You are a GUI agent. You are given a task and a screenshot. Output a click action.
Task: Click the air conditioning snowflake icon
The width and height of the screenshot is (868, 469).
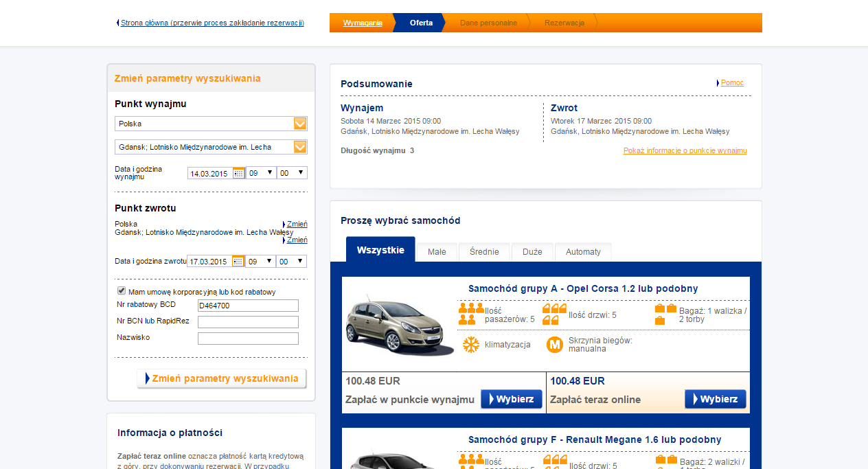tap(471, 345)
